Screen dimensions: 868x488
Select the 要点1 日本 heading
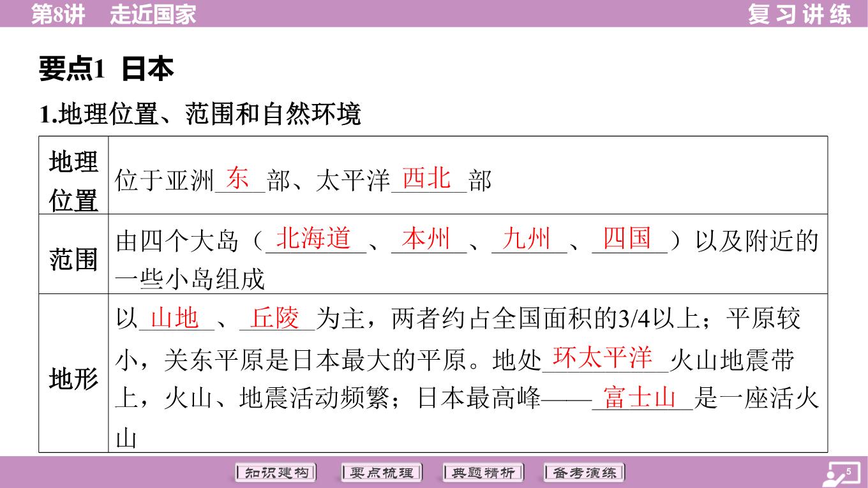pos(106,69)
